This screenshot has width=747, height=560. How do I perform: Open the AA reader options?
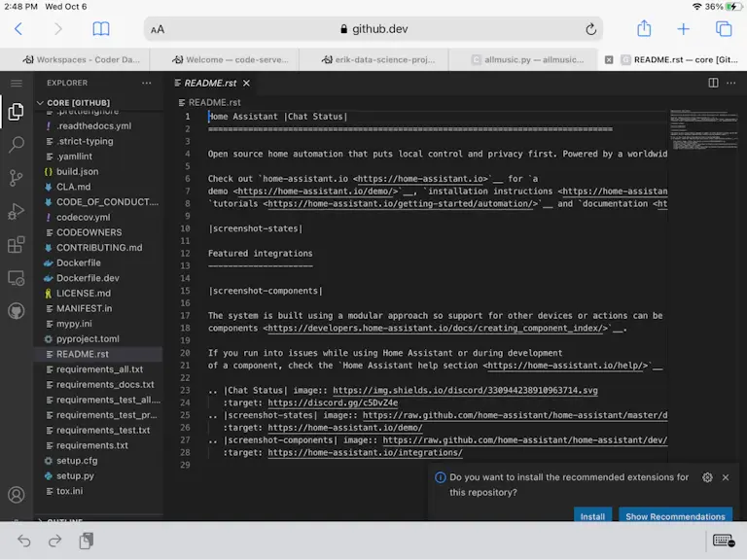158,29
